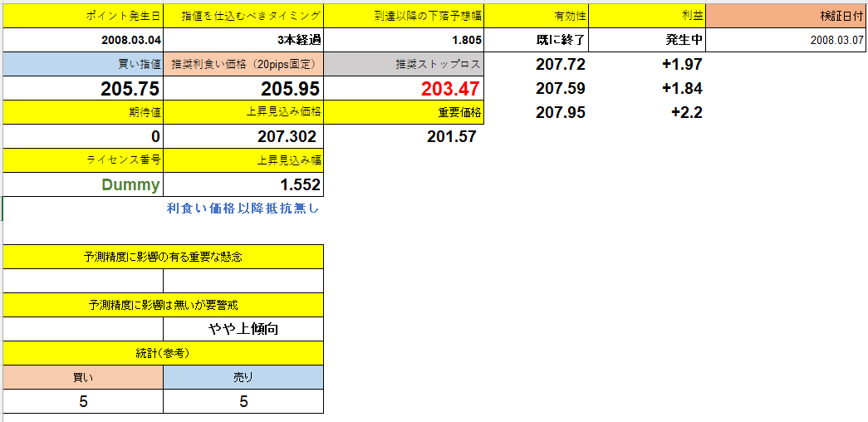Select the 上昇見込み価格 header cell
The height and width of the screenshot is (422, 868).
click(x=243, y=112)
